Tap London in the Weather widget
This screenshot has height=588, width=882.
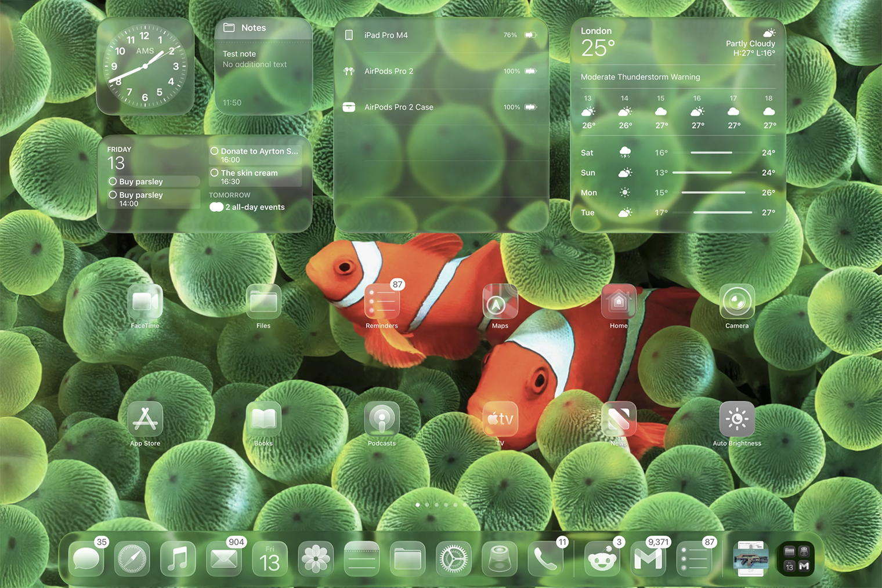(596, 31)
